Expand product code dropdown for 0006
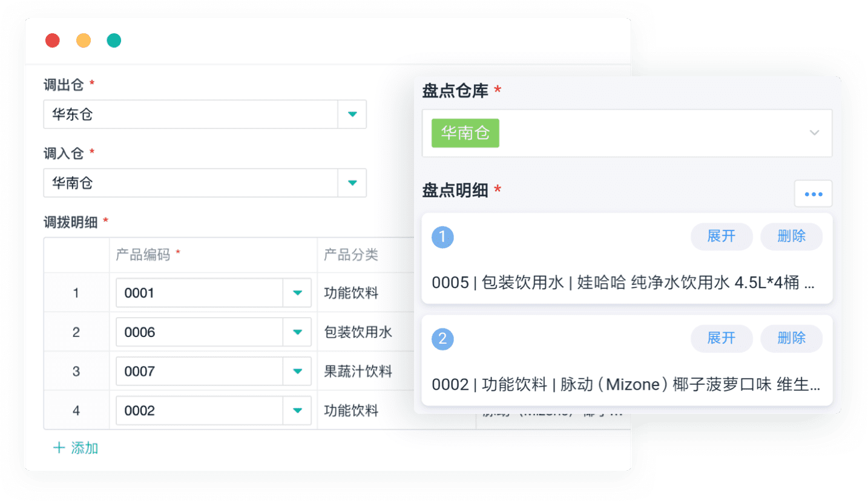 (x=297, y=332)
